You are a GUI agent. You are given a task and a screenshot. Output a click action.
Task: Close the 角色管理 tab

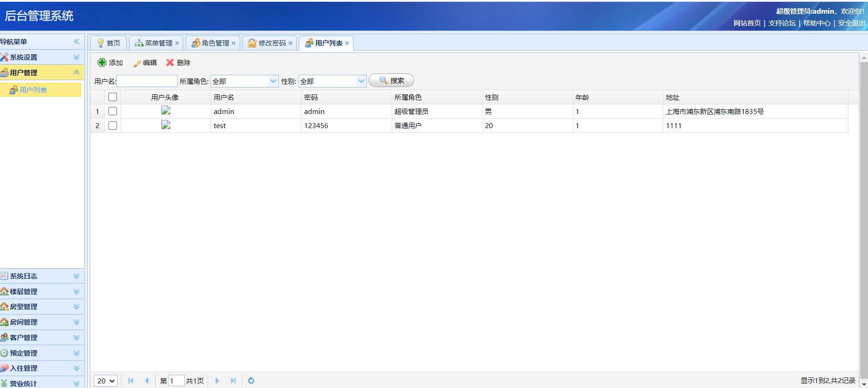[x=234, y=43]
